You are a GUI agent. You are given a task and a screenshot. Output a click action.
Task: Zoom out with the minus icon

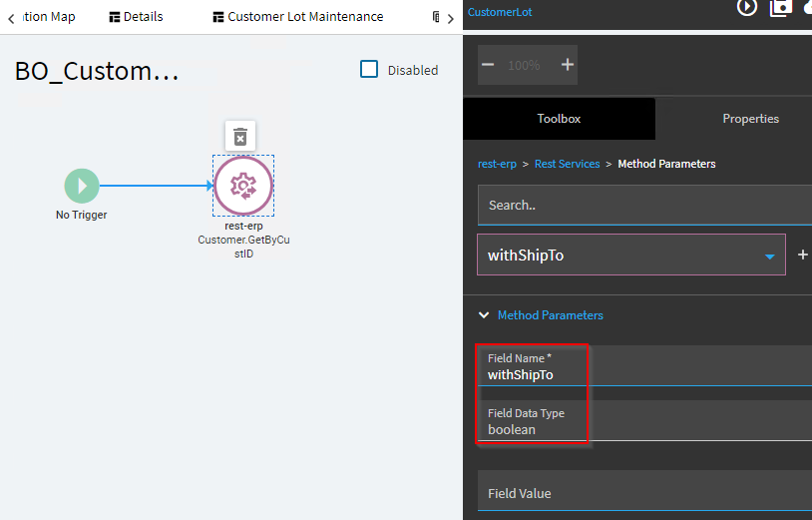point(488,65)
